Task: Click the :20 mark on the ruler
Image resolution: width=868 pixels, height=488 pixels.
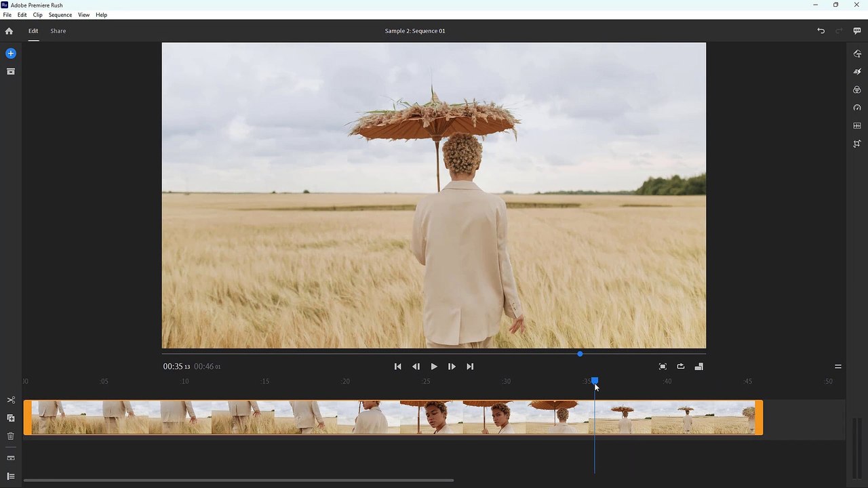Action: 345,382
